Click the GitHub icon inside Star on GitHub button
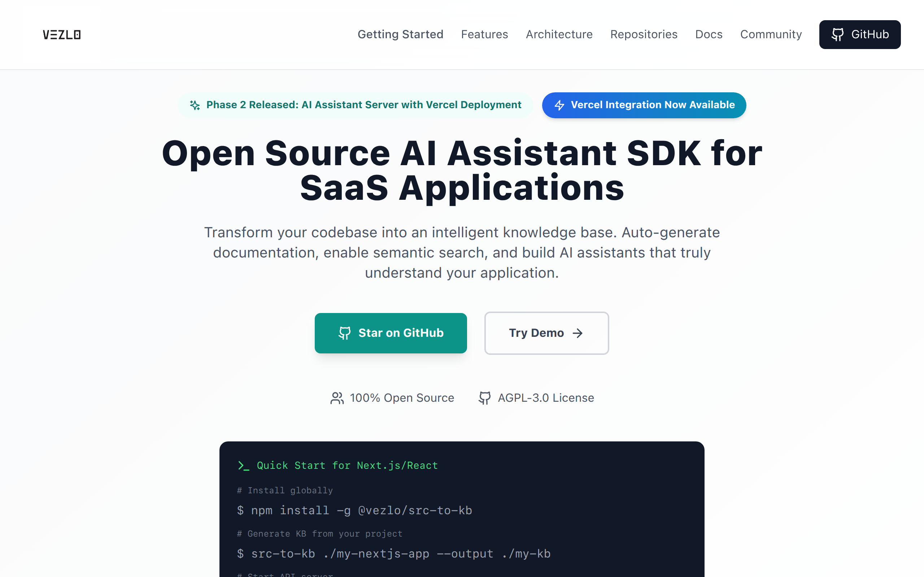924x577 pixels. tap(345, 333)
